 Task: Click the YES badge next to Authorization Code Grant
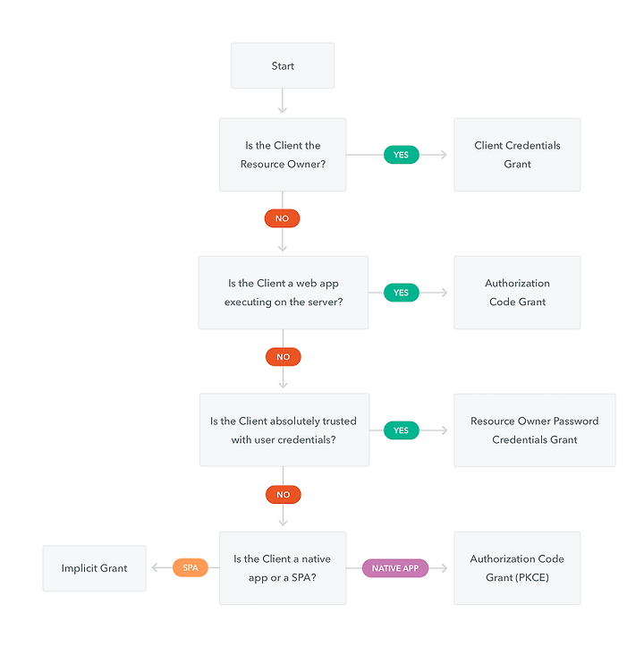pyautogui.click(x=401, y=293)
